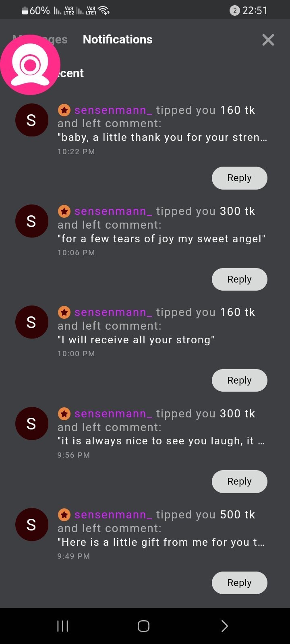Tap the pink webcam floating icon
This screenshot has height=644, width=290.
(30, 65)
